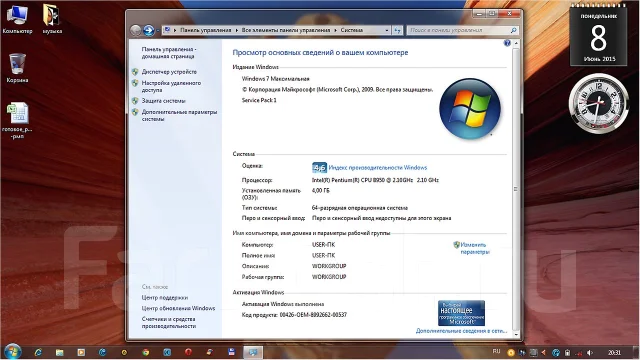Click the Система breadcrumb segment
This screenshot has height=360, width=640.
point(351,30)
